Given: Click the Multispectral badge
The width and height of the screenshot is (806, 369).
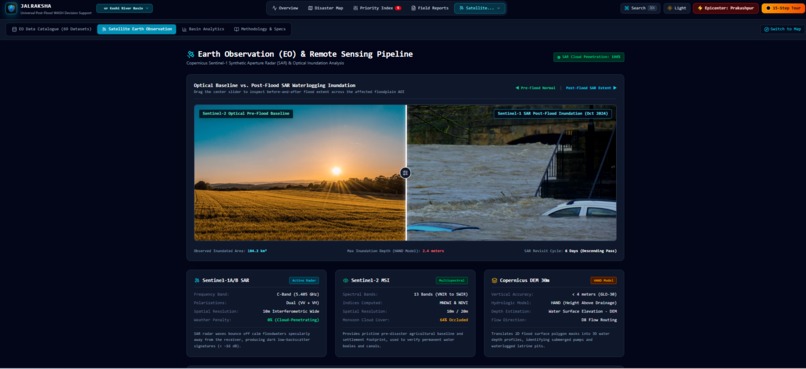Looking at the screenshot, I should [x=452, y=281].
